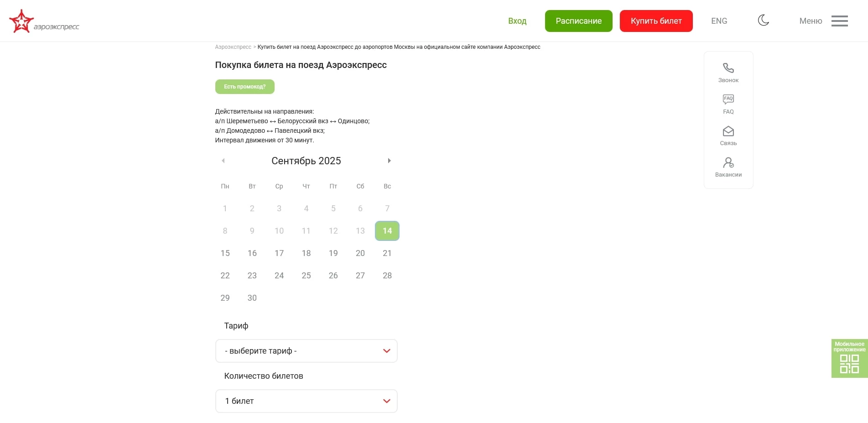
Task: Click the Вход login link
Action: (x=517, y=21)
